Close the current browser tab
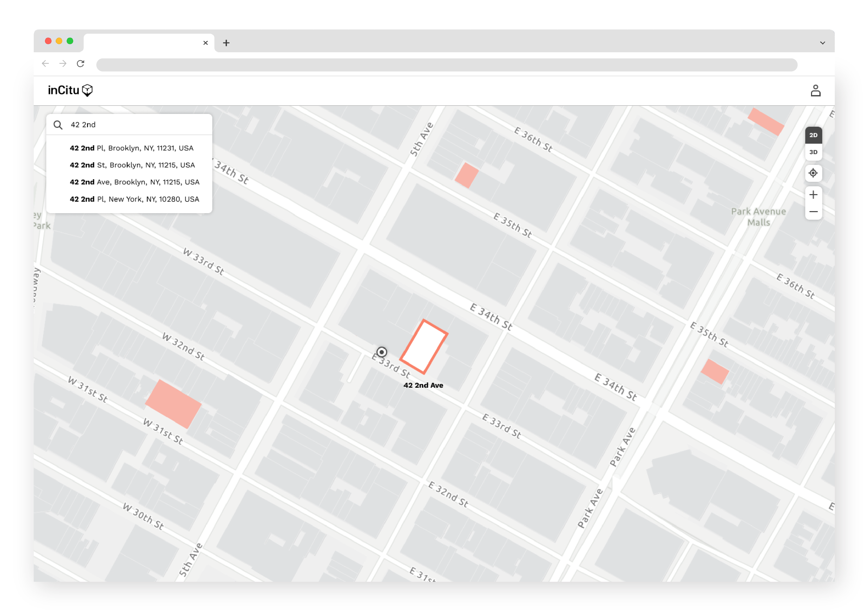The width and height of the screenshot is (868, 610). [x=205, y=43]
